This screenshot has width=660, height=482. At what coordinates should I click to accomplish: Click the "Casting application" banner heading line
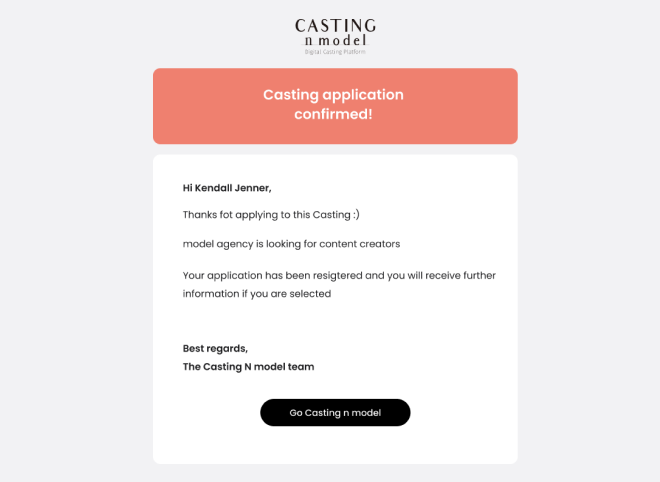pos(333,95)
